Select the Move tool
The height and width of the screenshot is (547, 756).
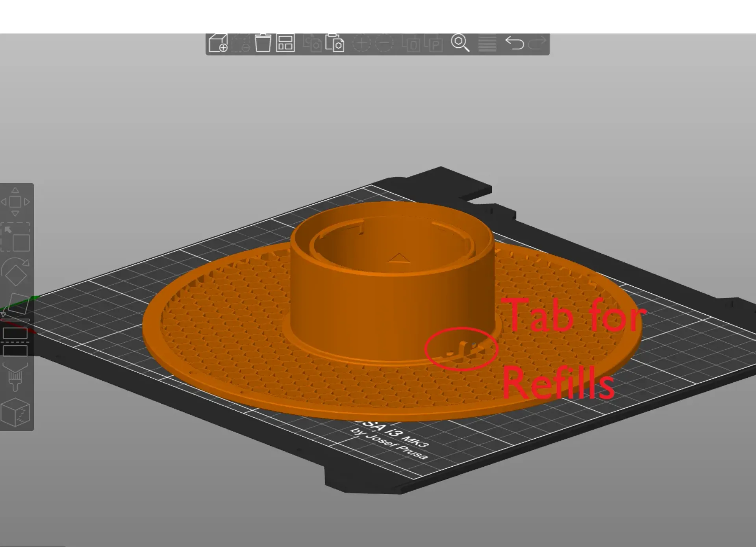(x=15, y=202)
